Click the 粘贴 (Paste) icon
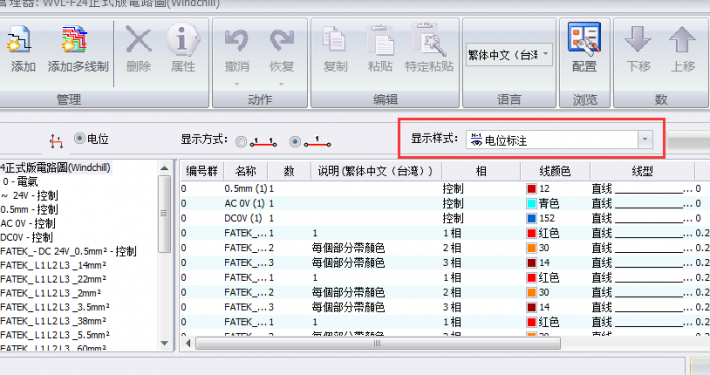The image size is (710, 375). (x=380, y=40)
